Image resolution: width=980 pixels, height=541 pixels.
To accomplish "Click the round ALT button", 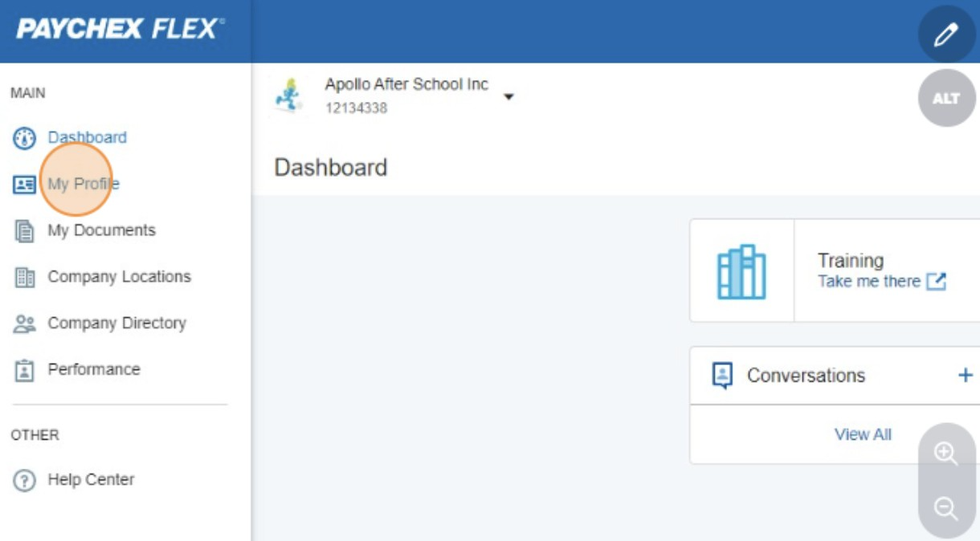I will click(x=946, y=98).
